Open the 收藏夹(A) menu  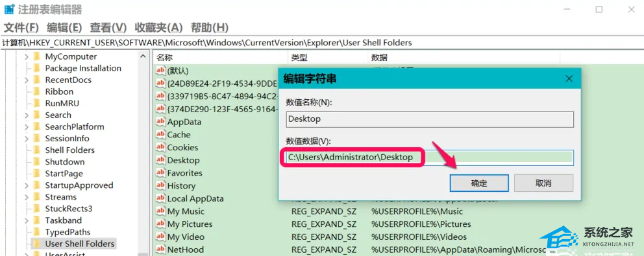[x=158, y=27]
